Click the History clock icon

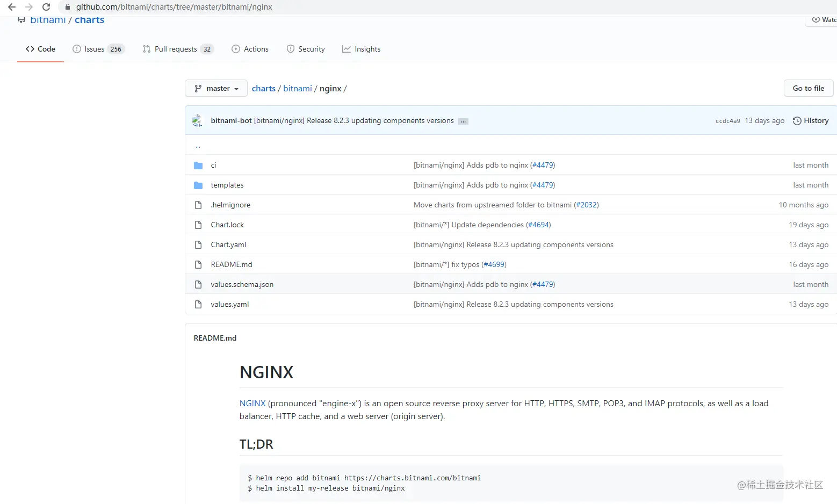[797, 120]
